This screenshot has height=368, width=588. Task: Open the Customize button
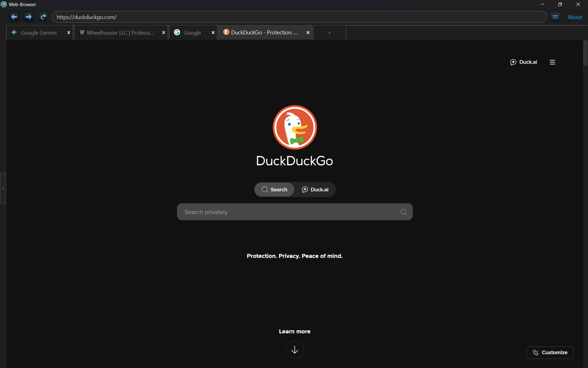point(550,353)
